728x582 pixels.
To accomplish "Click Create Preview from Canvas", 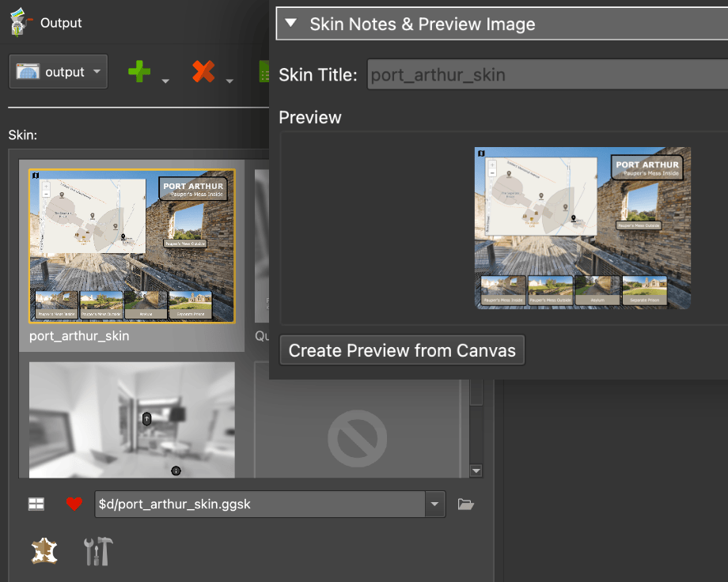I will (x=401, y=350).
